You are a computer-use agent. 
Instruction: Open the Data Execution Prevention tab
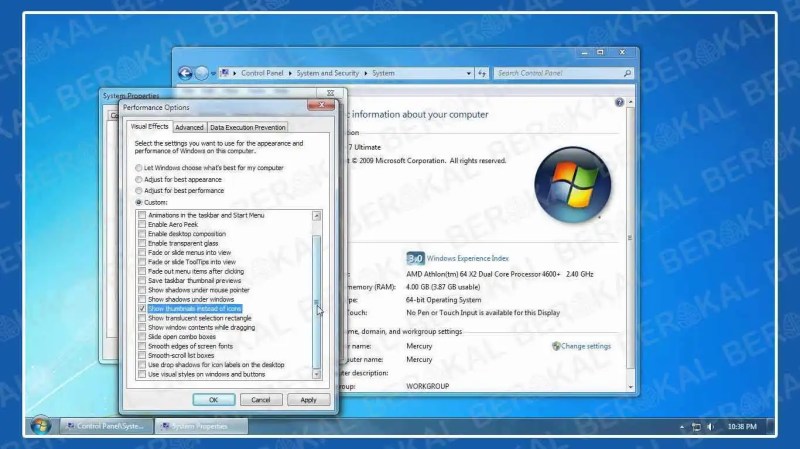pyautogui.click(x=247, y=128)
